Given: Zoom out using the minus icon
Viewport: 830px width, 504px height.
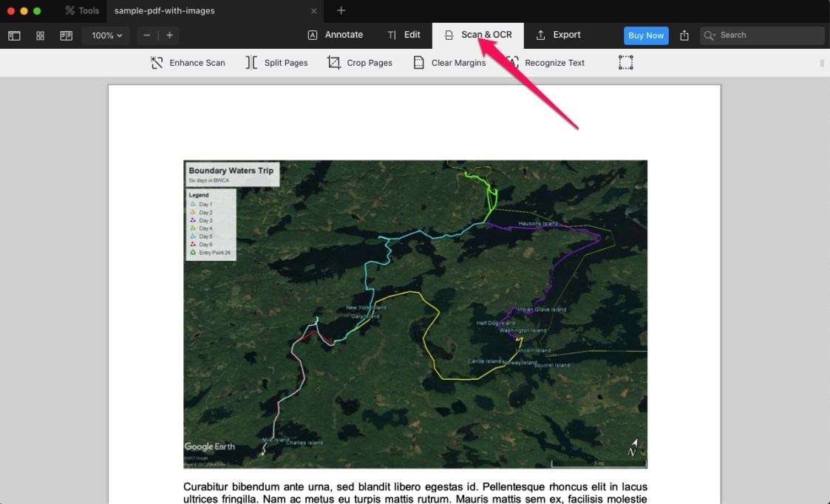Looking at the screenshot, I should [x=147, y=35].
